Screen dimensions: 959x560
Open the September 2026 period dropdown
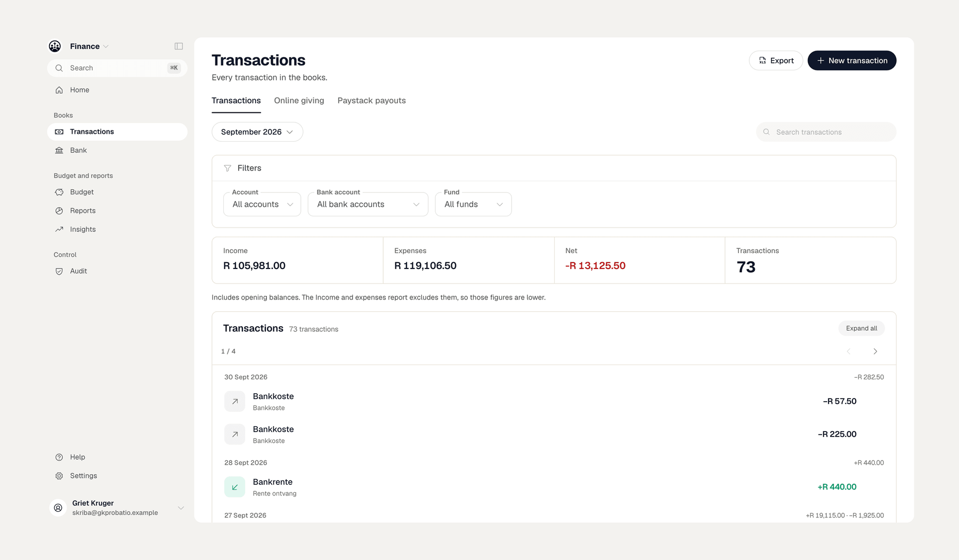[x=257, y=132]
